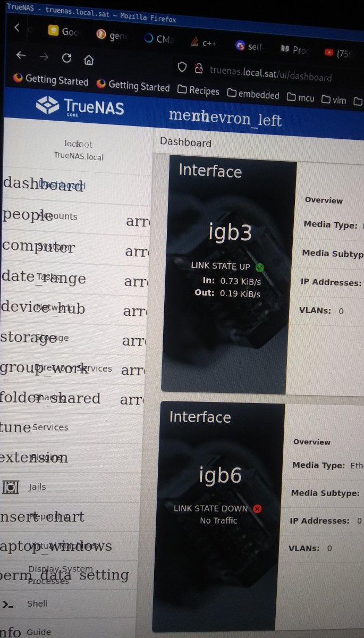Image resolution: width=364 pixels, height=638 pixels.
Task: Open the Sharing sidebar item
Action: (50, 398)
